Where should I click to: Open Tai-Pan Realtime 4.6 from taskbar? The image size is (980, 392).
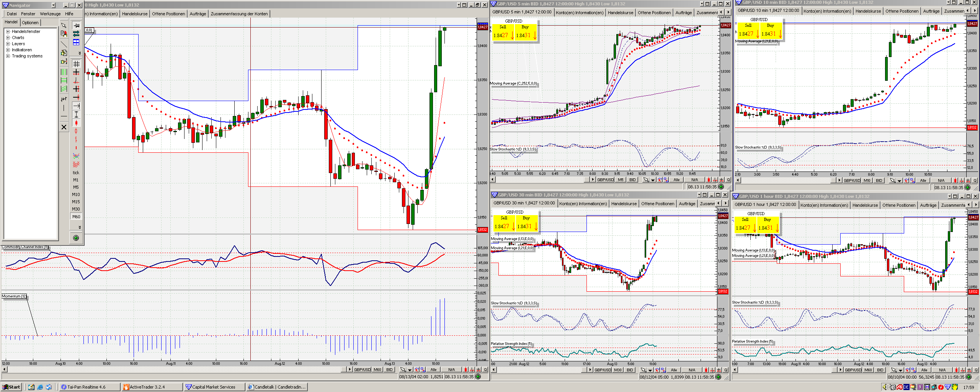(x=87, y=387)
